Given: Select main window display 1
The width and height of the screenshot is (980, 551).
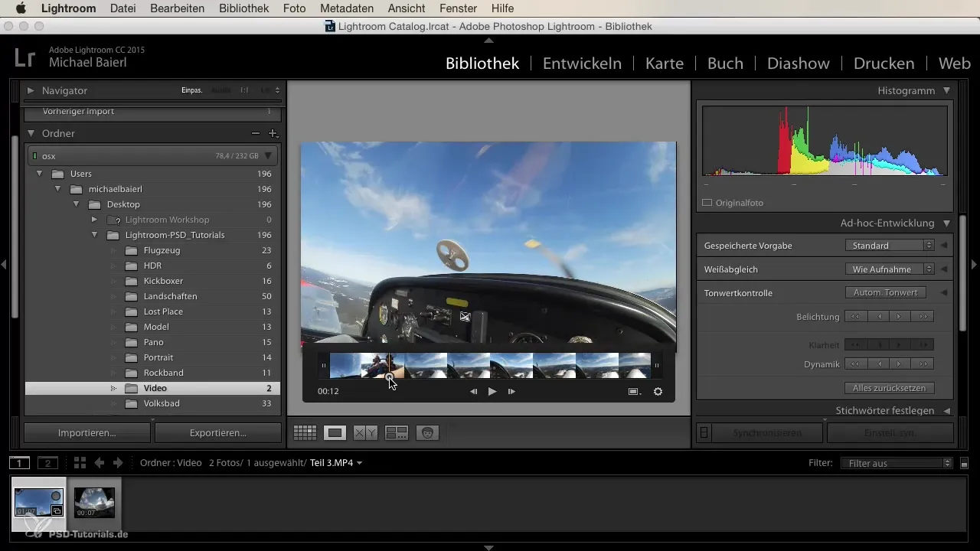Looking at the screenshot, I should click(x=20, y=463).
